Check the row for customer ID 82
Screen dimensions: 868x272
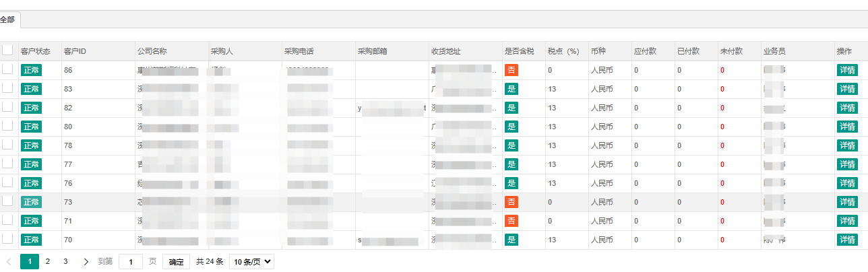coord(7,107)
